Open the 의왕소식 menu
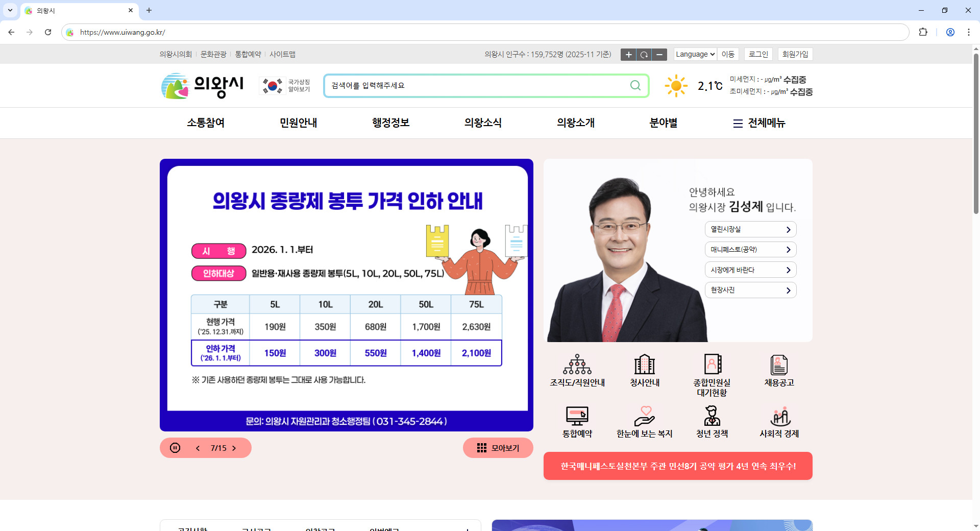This screenshot has width=980, height=531. 483,123
